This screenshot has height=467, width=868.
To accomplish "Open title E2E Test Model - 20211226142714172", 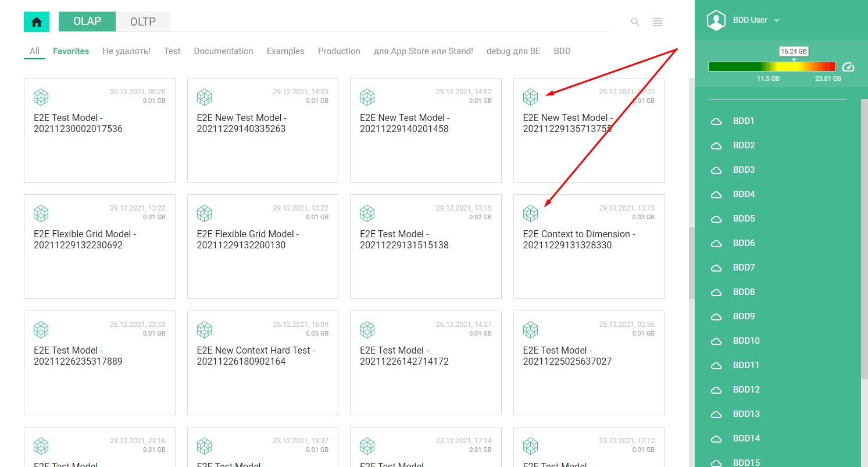I will pyautogui.click(x=405, y=356).
